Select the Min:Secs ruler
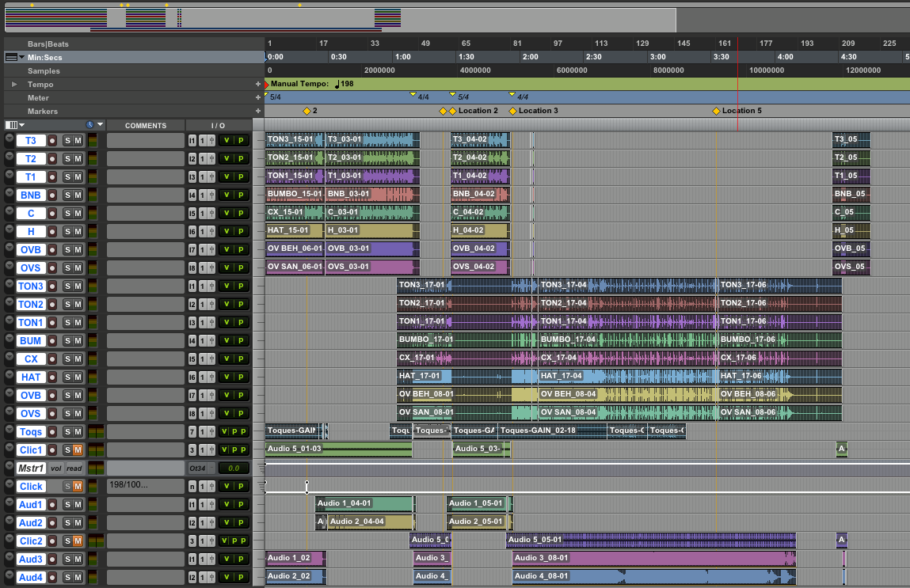 click(x=44, y=58)
